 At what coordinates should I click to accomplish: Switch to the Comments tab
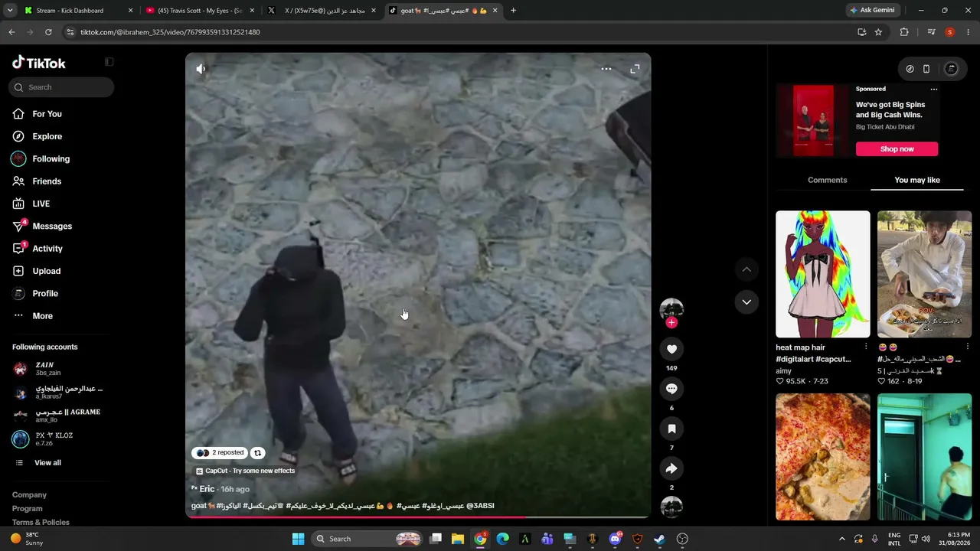point(827,180)
